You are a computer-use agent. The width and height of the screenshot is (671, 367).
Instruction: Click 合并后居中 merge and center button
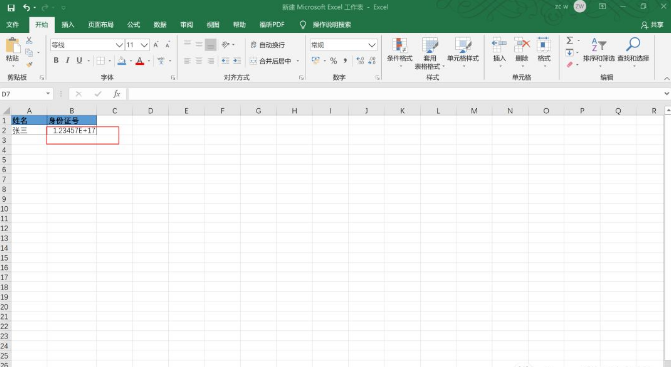[271, 61]
